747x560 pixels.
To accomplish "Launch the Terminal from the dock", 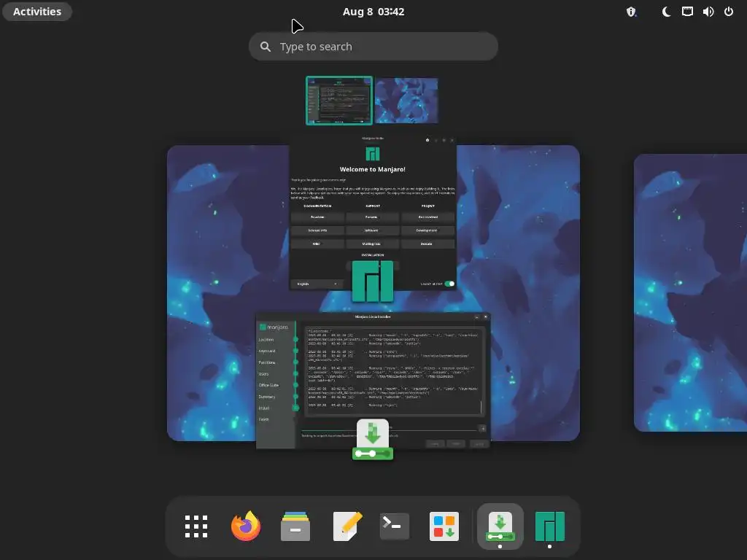I will tap(395, 526).
